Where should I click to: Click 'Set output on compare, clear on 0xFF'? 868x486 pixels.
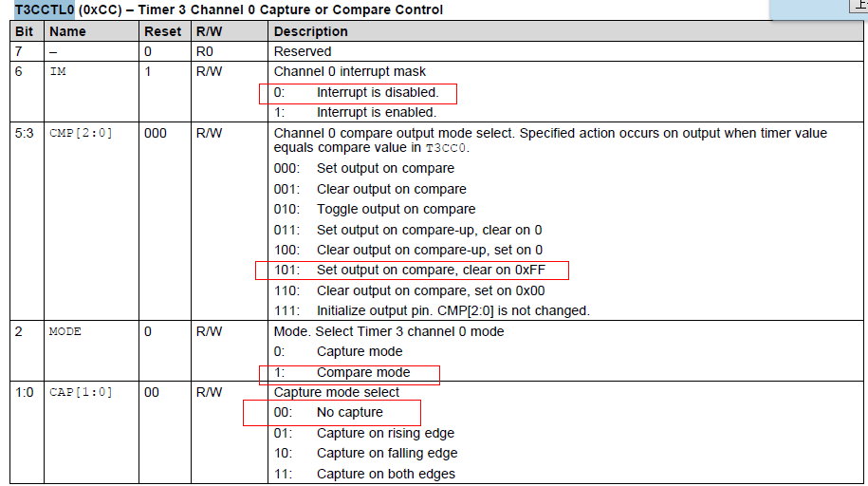click(x=410, y=270)
